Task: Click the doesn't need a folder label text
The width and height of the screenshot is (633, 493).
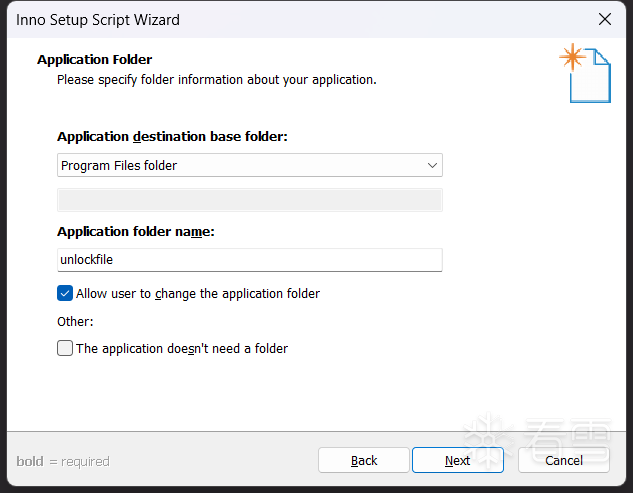Action: pos(182,348)
